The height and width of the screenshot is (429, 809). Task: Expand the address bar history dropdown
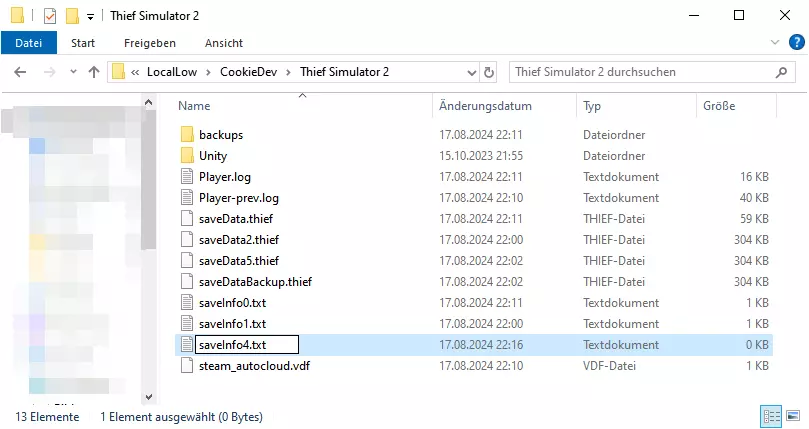[x=472, y=72]
